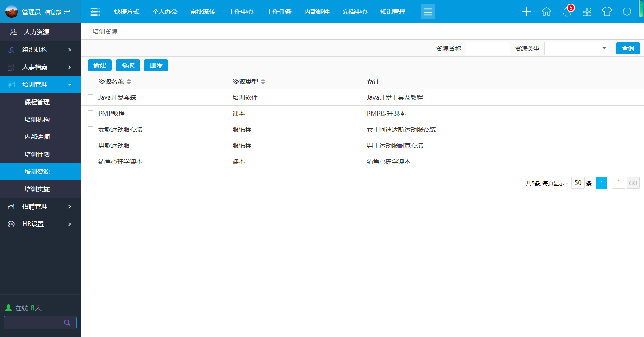The height and width of the screenshot is (337, 644).
Task: Open the more-menus hamburger icon
Action: 428,12
